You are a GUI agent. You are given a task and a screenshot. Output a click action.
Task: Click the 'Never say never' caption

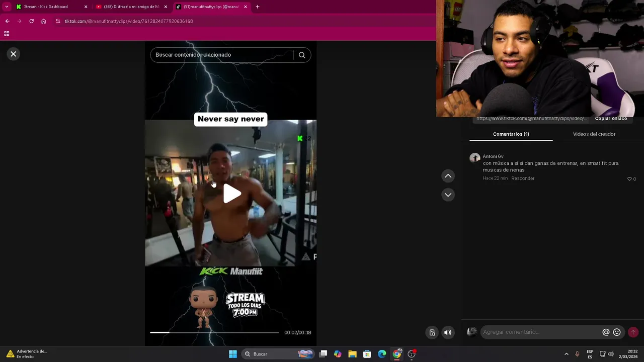point(231,119)
